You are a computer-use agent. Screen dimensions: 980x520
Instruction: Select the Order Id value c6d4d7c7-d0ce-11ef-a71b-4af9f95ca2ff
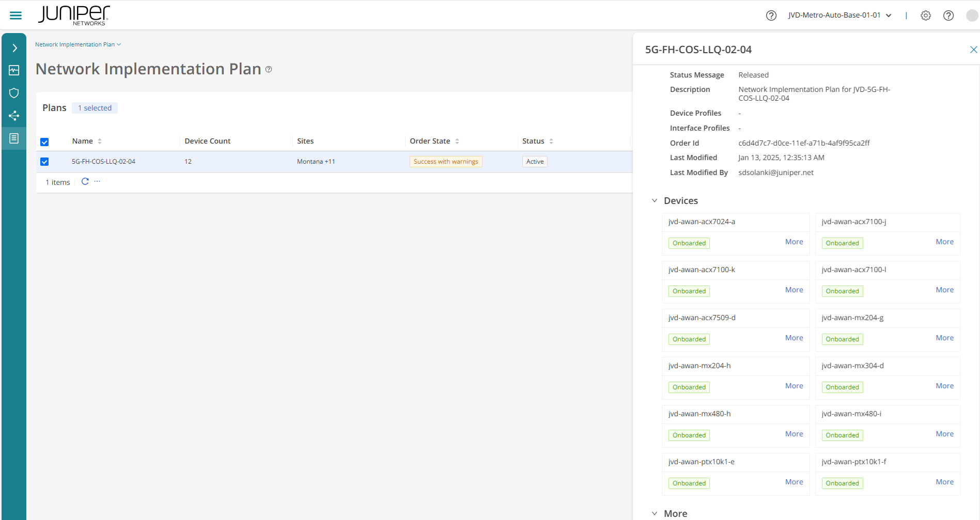804,143
